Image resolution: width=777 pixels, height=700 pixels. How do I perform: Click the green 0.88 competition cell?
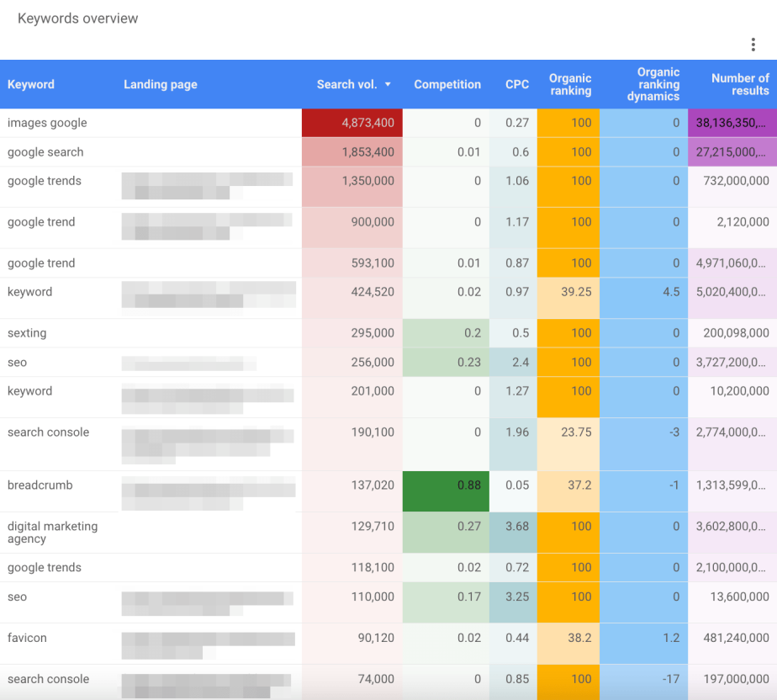pos(447,485)
